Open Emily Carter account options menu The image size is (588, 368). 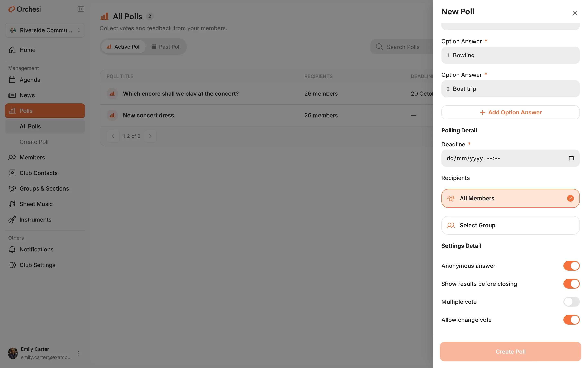[x=78, y=353]
